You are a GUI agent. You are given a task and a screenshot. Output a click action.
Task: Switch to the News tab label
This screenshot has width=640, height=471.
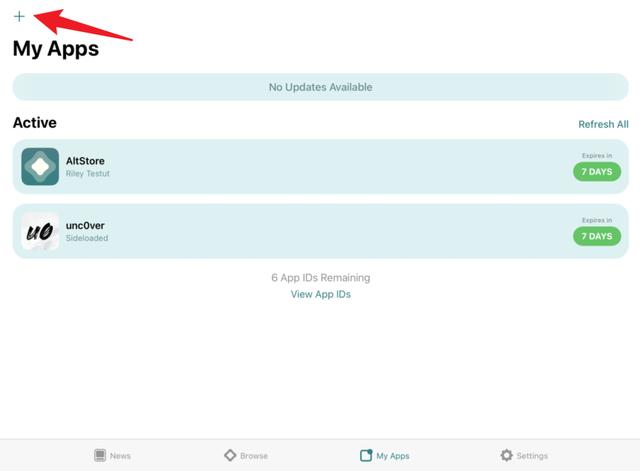coord(120,456)
